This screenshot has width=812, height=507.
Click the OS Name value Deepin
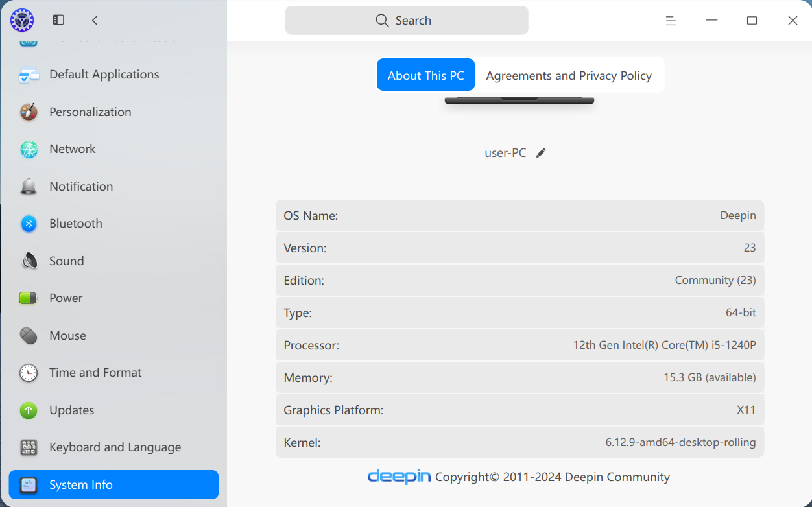tap(738, 215)
